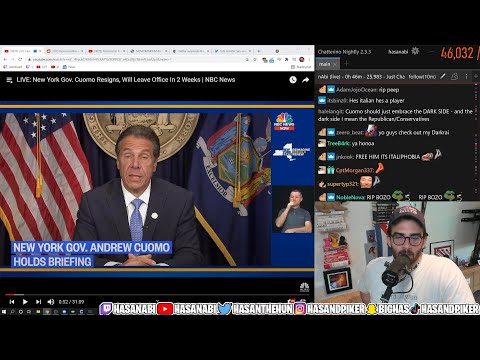Click the moderation icon in chat header

click(454, 76)
